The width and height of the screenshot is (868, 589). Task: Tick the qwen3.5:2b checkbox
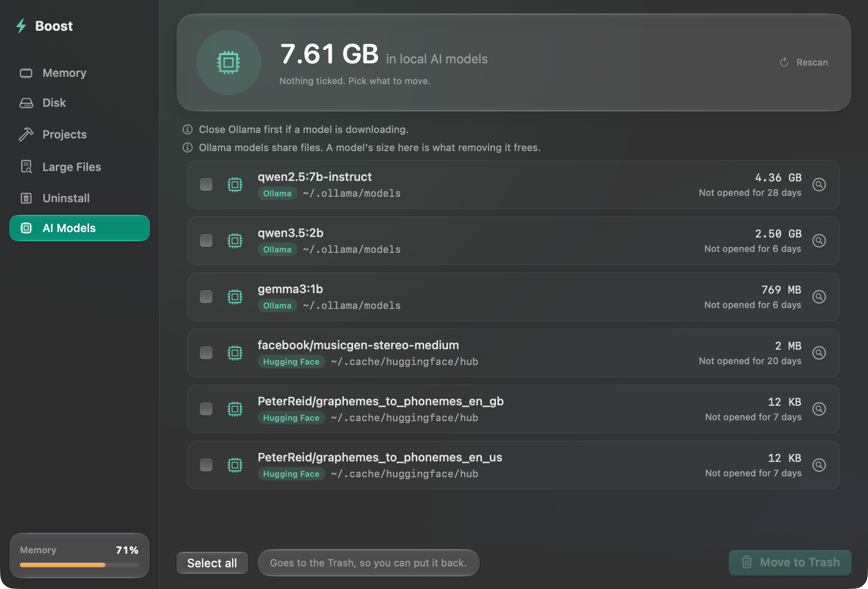pos(206,241)
